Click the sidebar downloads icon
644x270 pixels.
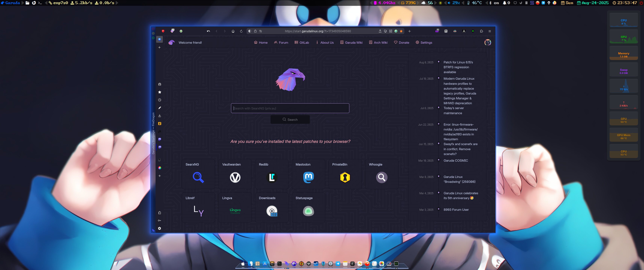point(160,116)
